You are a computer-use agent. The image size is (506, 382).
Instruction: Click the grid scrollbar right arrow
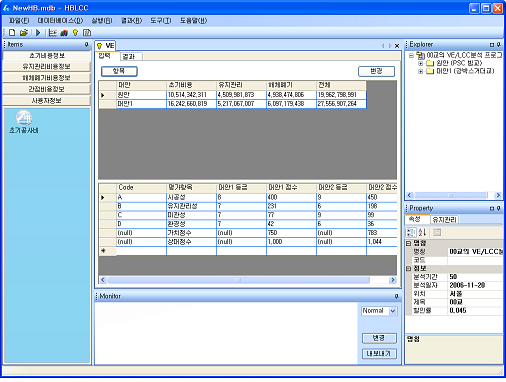[x=393, y=280]
